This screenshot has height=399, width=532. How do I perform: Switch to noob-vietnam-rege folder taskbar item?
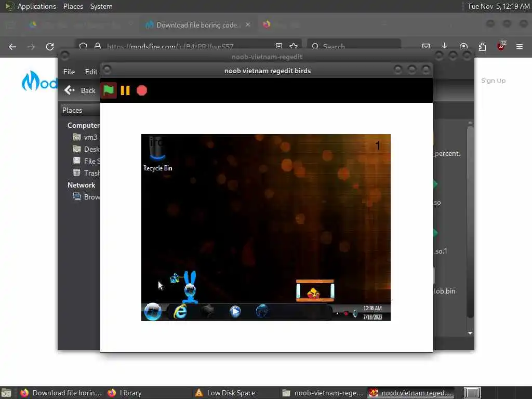[x=322, y=393]
